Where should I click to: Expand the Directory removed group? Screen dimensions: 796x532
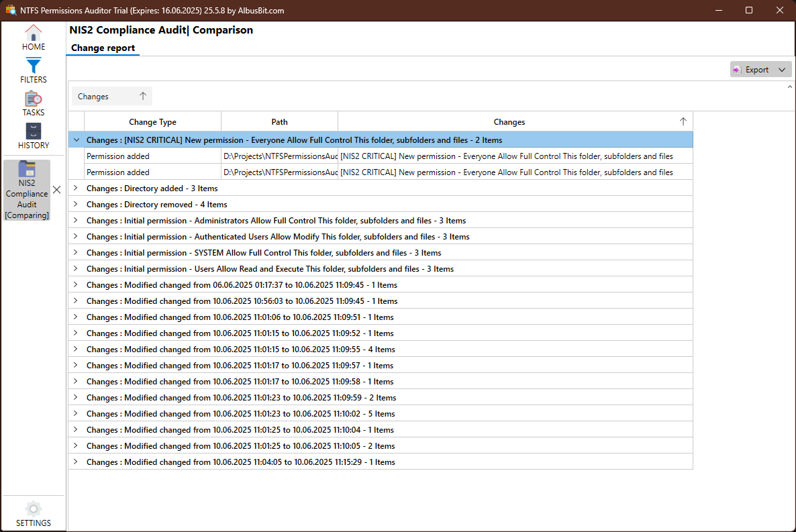[x=76, y=204]
